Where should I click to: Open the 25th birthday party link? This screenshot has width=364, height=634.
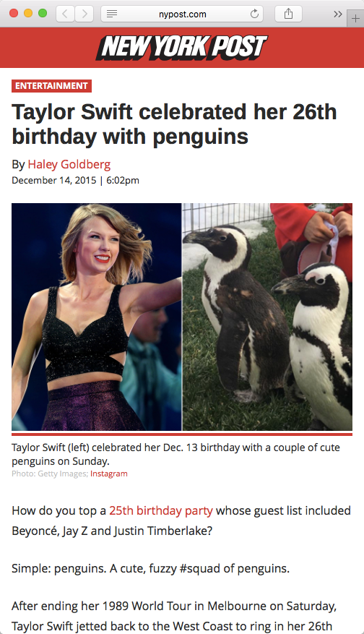[x=161, y=510]
